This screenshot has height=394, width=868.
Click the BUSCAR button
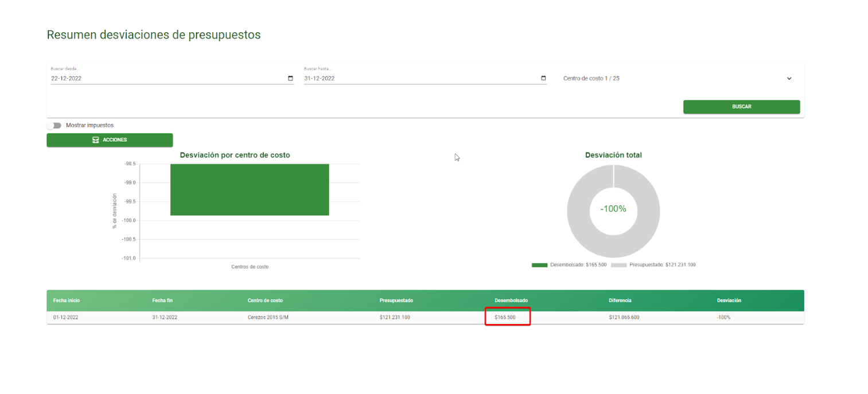[741, 107]
